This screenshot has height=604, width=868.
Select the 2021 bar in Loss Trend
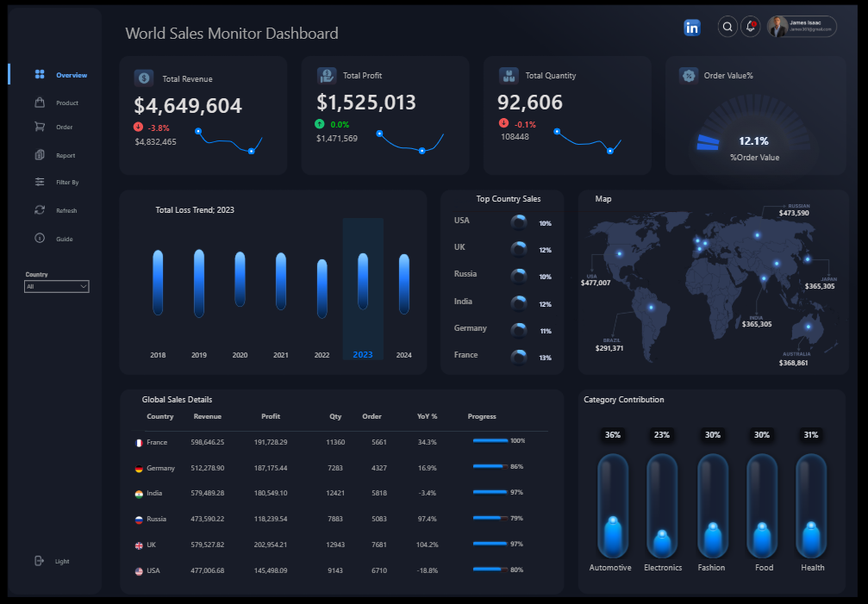click(281, 282)
